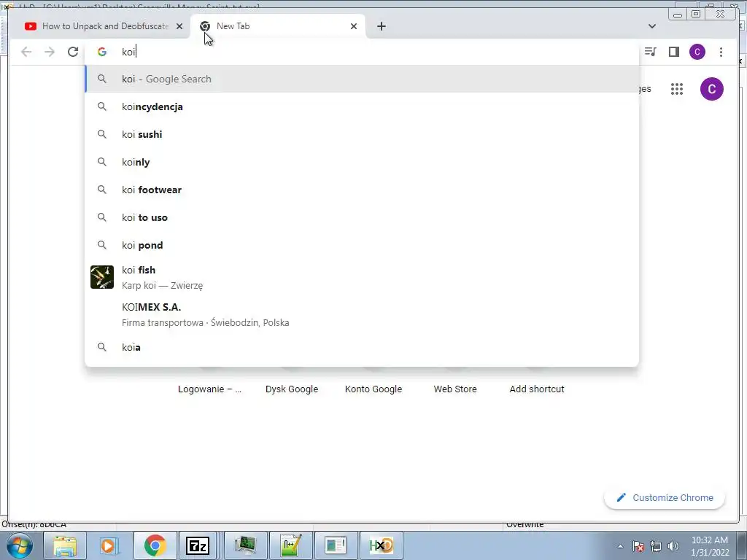Click search icon beside koincydencja
Image resolution: width=747 pixels, height=560 pixels.
(102, 106)
